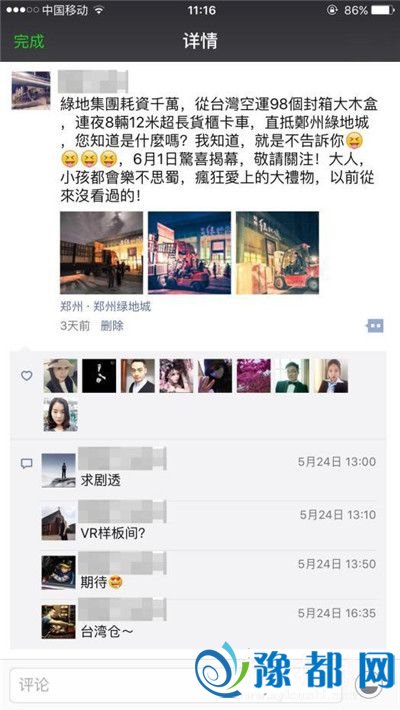Open the black avatar in likes row

pos(99,375)
